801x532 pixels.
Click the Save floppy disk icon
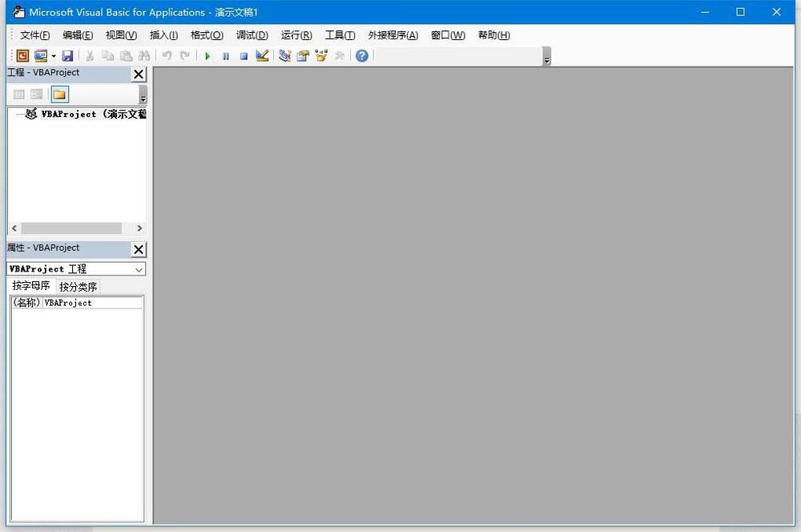(67, 56)
